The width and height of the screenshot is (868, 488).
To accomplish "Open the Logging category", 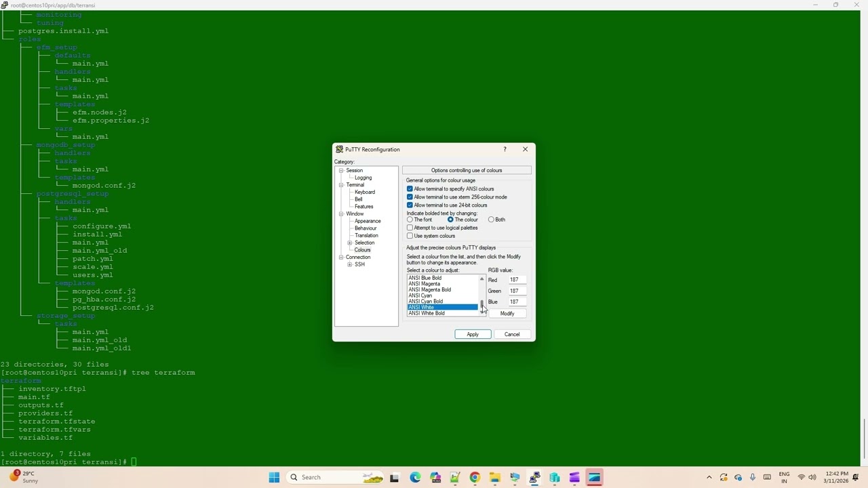I will [363, 178].
